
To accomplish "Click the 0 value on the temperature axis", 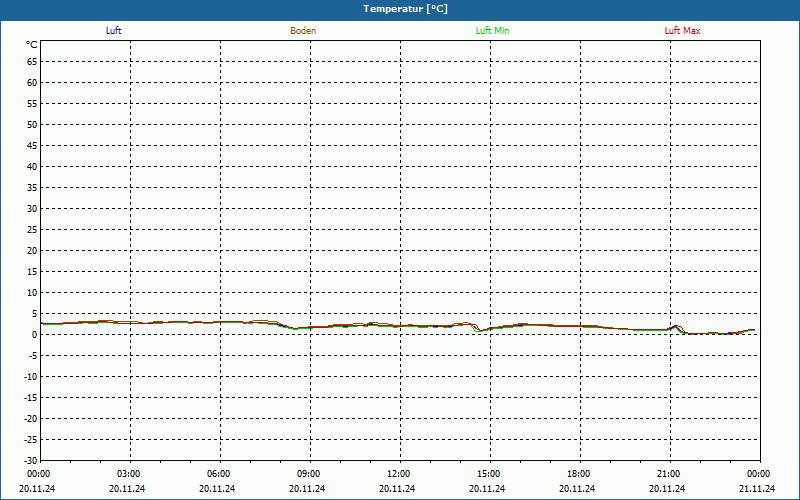I will [x=35, y=335].
